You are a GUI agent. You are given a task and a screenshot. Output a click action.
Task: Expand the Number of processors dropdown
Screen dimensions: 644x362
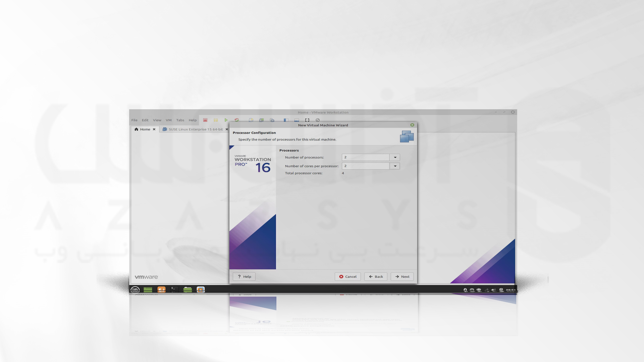click(395, 157)
